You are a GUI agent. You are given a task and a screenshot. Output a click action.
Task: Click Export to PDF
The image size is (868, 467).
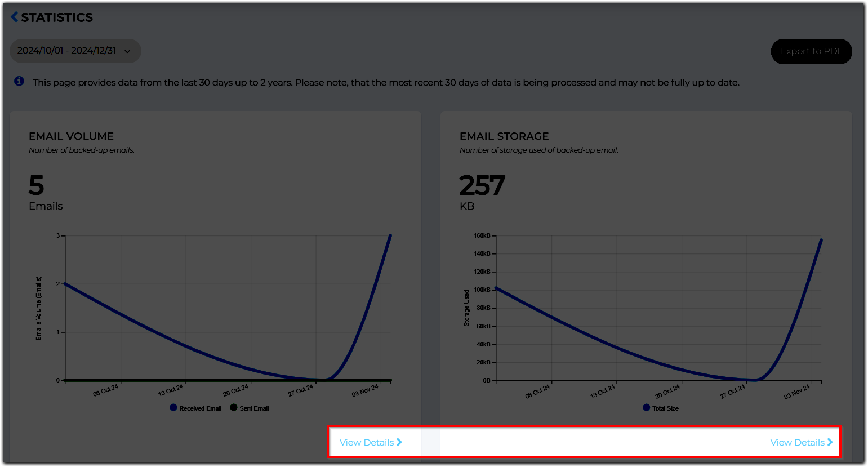click(x=811, y=51)
